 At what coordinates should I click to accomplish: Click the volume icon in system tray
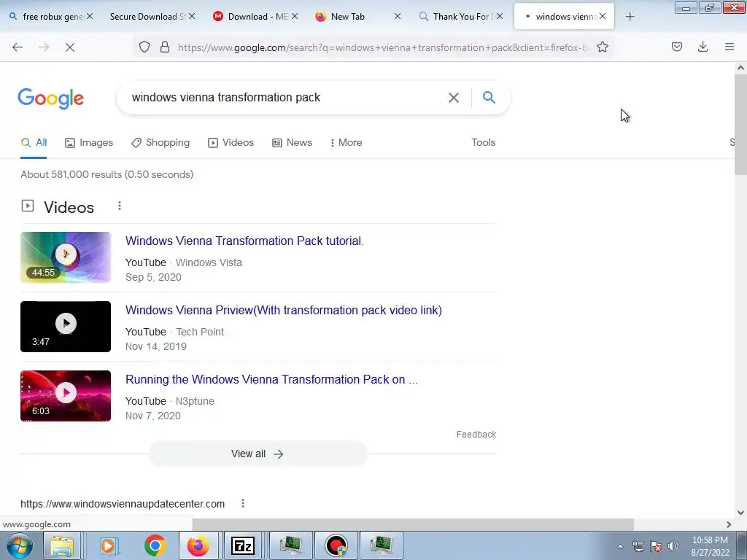(673, 546)
